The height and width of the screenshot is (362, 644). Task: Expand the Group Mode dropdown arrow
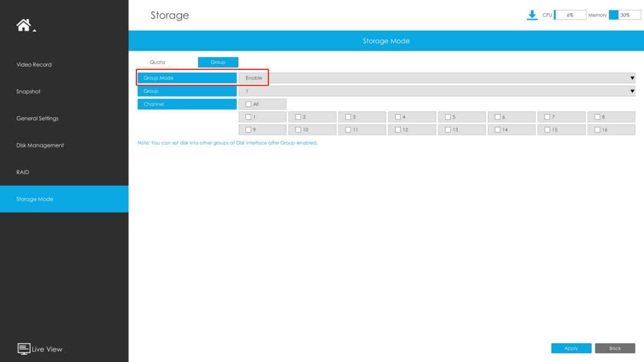click(632, 78)
